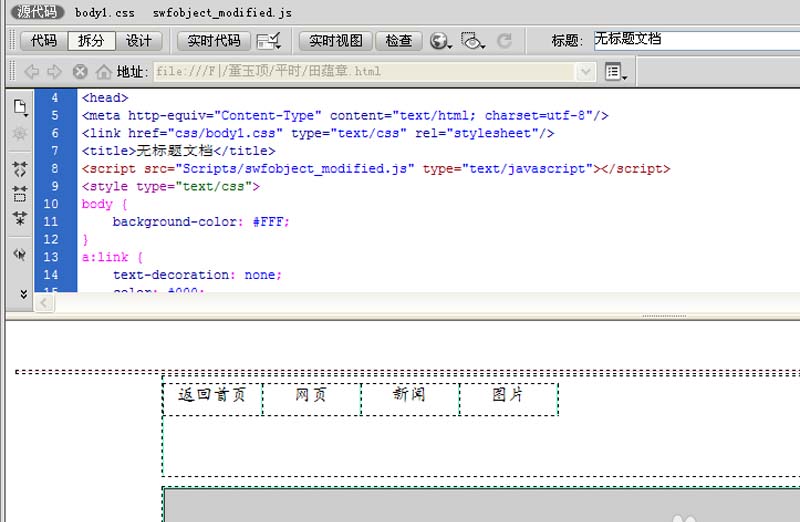Toggle 实时代码 live code mode

tap(214, 41)
